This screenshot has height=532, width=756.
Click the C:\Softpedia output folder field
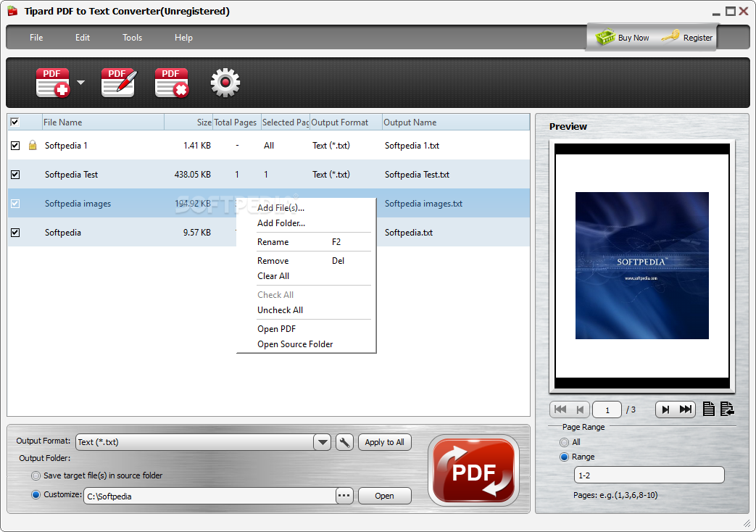[x=209, y=496]
